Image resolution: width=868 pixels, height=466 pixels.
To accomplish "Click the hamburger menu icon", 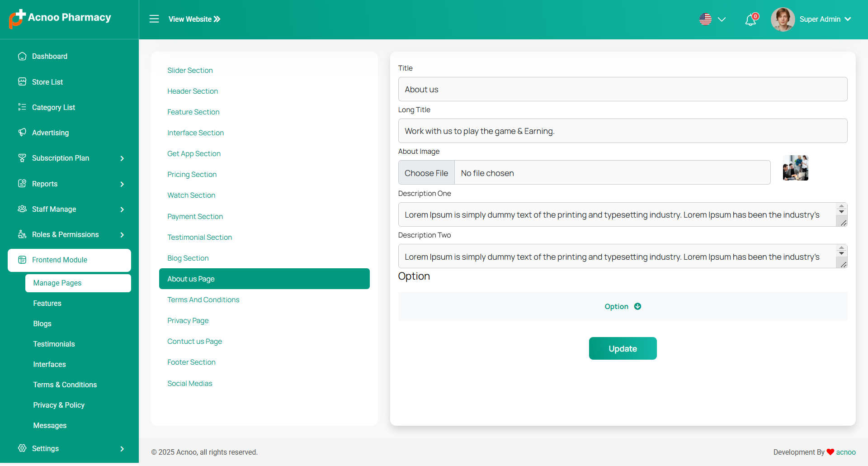I will pos(154,19).
